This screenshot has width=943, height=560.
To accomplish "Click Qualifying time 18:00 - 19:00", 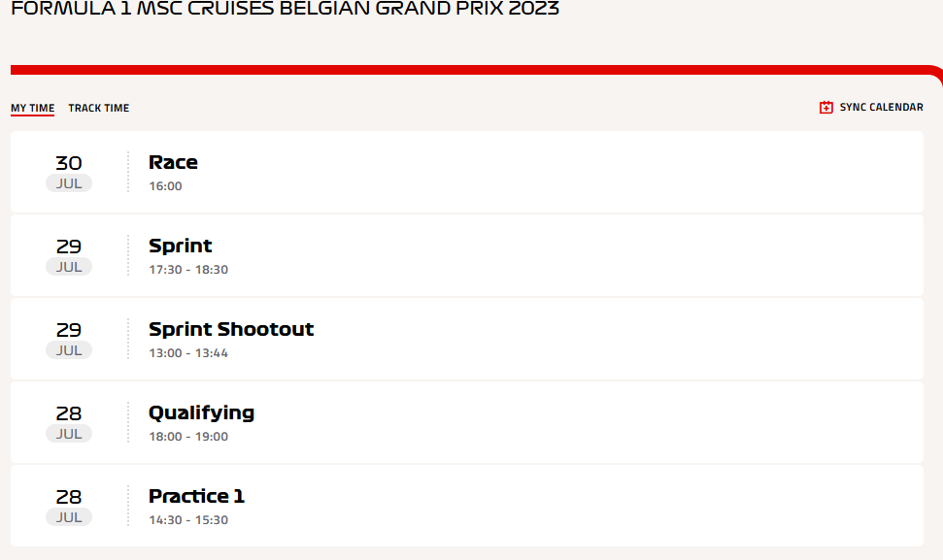I will [x=188, y=437].
